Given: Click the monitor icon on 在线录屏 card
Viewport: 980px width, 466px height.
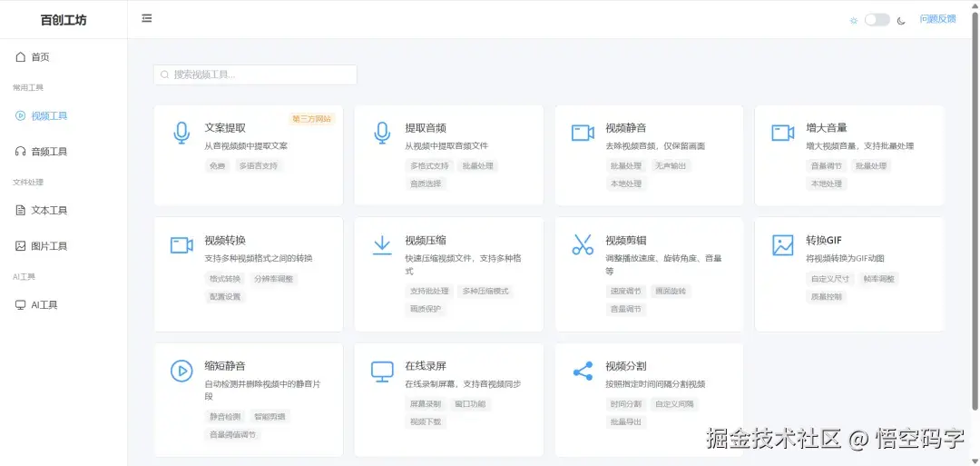Looking at the screenshot, I should [382, 371].
